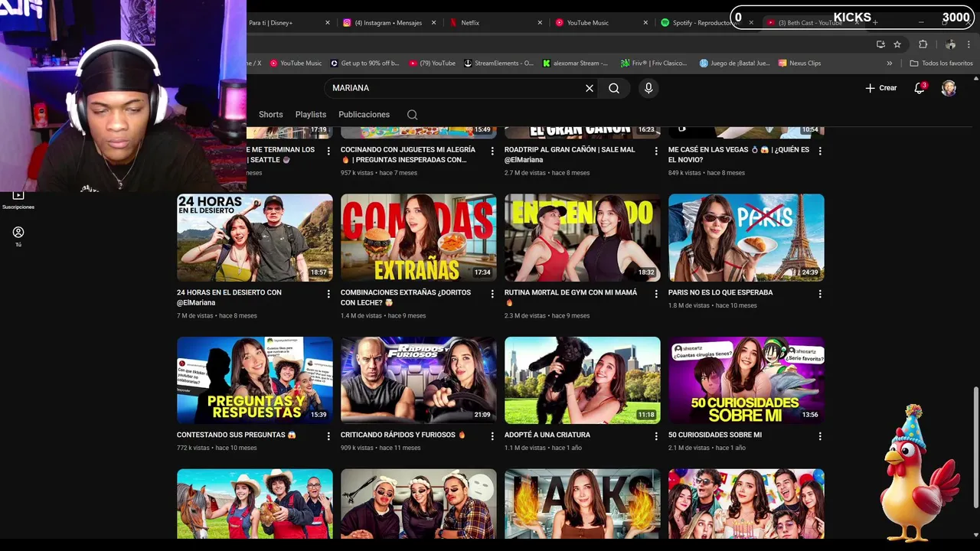Open the '50 CURIOSIDADES SOBRE MI' video thumbnail
Screen dimensions: 980x551
pyautogui.click(x=746, y=380)
